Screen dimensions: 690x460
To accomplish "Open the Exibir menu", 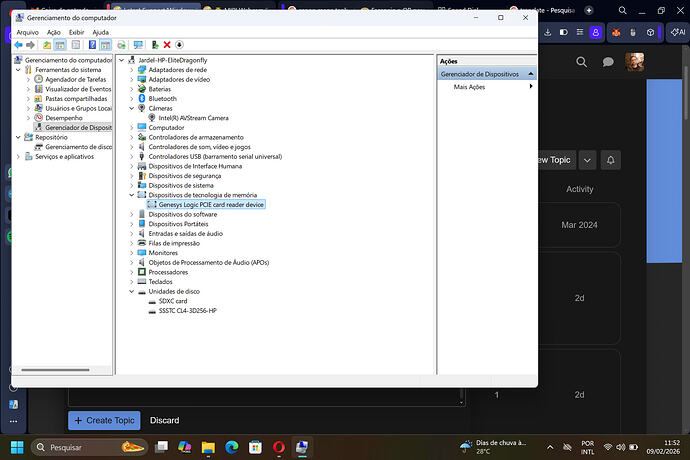I will 76,32.
